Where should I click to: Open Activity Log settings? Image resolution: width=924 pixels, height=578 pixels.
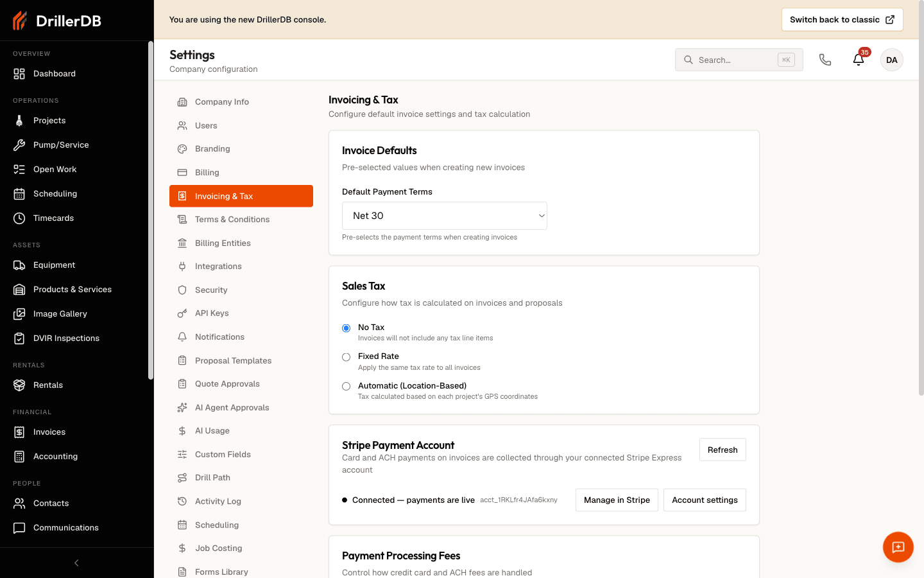(241, 502)
